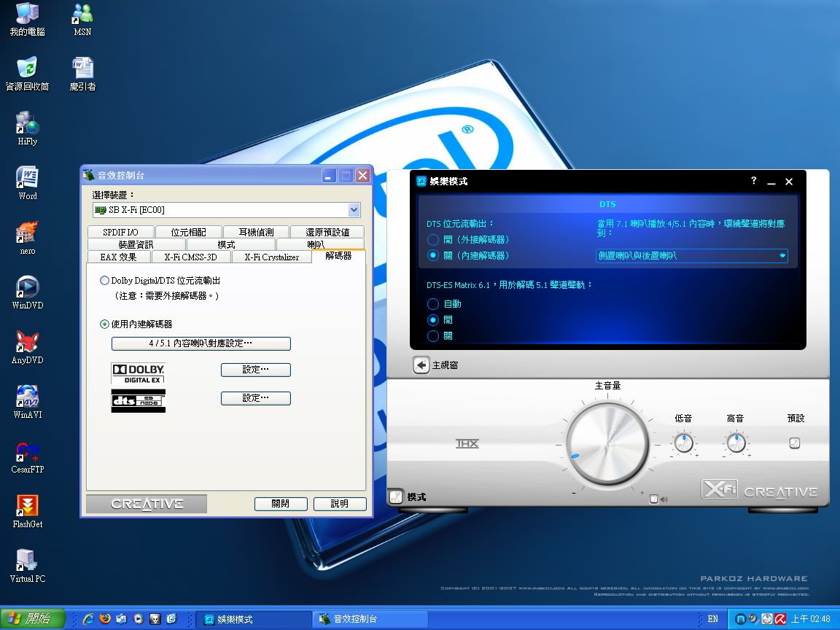Select DTS bitstream 開（外接解碼器）option
Viewport: 840px width, 630px height.
coord(433,239)
